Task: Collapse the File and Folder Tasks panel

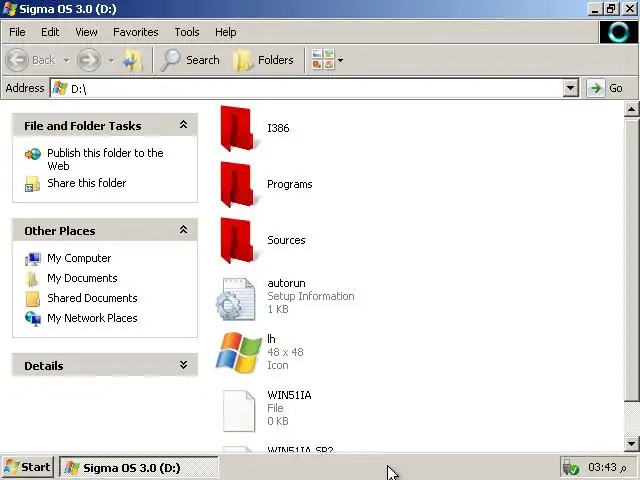Action: click(183, 125)
